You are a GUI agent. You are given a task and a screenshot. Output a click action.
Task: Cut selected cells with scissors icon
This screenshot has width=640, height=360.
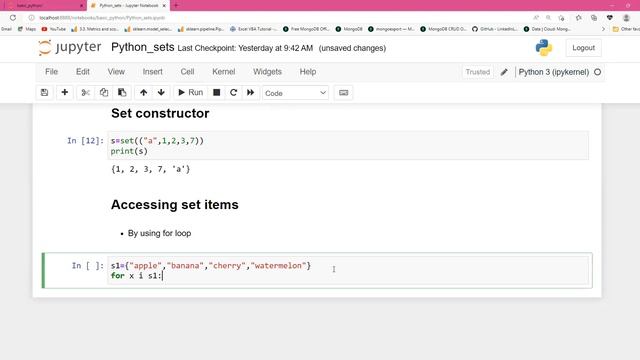(85, 93)
